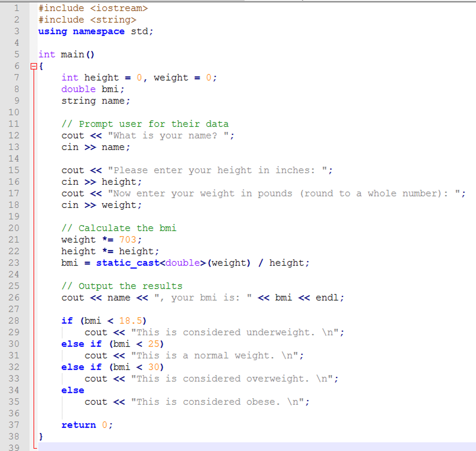Click the number 703 on line 21
The height and width of the screenshot is (451, 476).
[128, 239]
